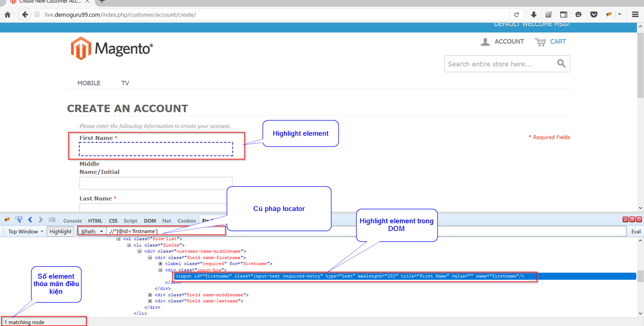644x326 pixels.
Task: Click the Firebug DOM tree scrollbar
Action: coord(640,277)
